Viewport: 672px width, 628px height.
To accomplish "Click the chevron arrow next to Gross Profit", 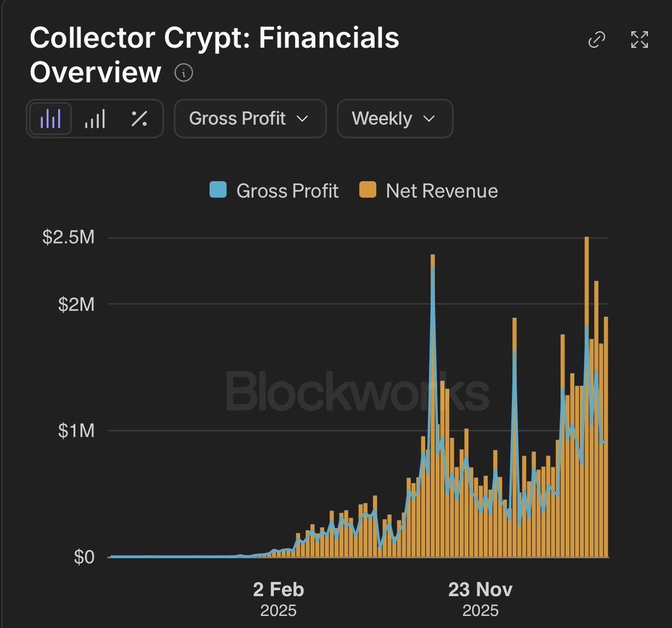I will point(302,119).
